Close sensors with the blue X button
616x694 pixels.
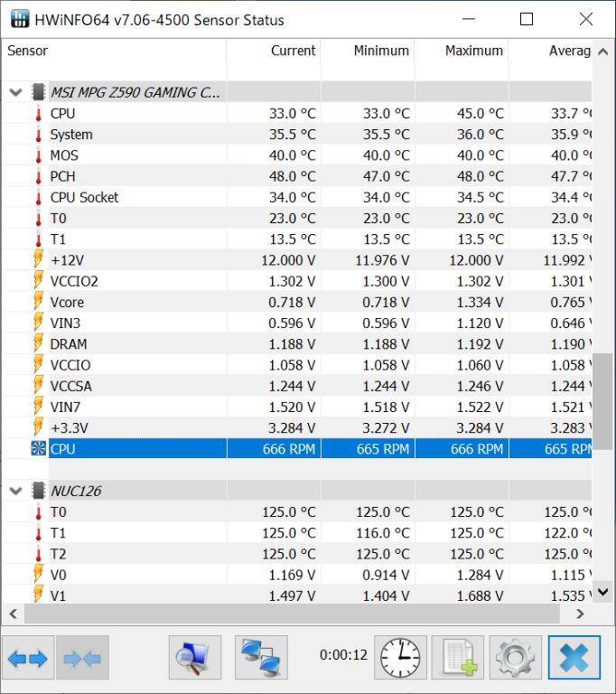coord(574,658)
